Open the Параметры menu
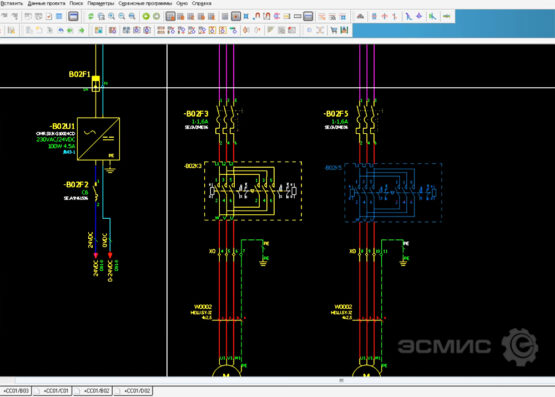The width and height of the screenshot is (555, 397). point(101,3)
